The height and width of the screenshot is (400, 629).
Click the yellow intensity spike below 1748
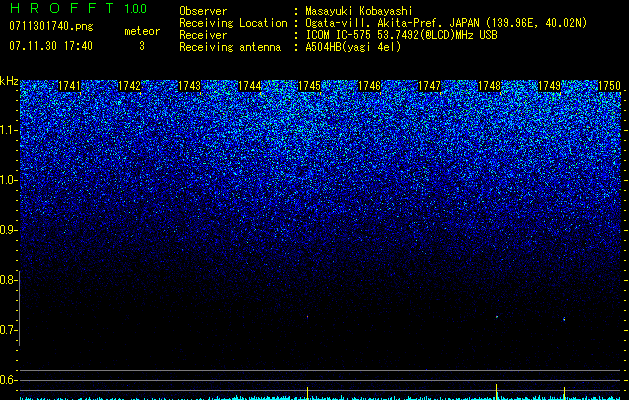(497, 392)
